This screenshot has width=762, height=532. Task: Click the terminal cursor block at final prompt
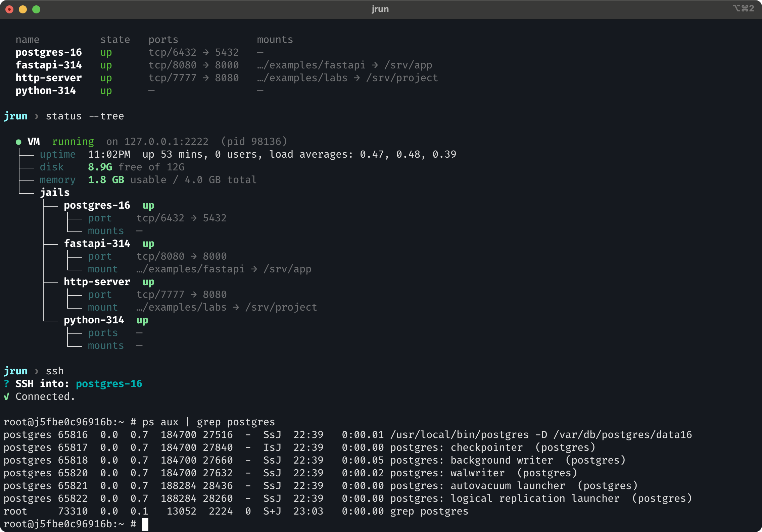(x=145, y=524)
